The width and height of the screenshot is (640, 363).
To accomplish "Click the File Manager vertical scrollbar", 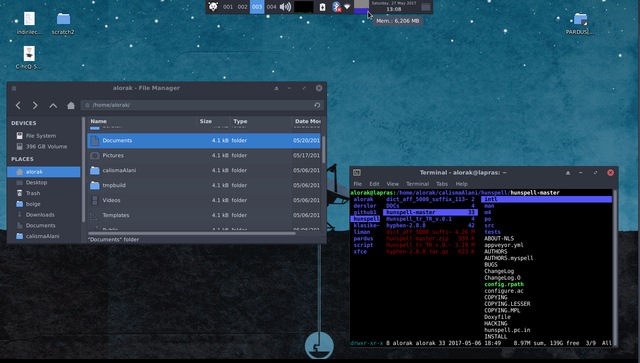I will tap(324, 150).
